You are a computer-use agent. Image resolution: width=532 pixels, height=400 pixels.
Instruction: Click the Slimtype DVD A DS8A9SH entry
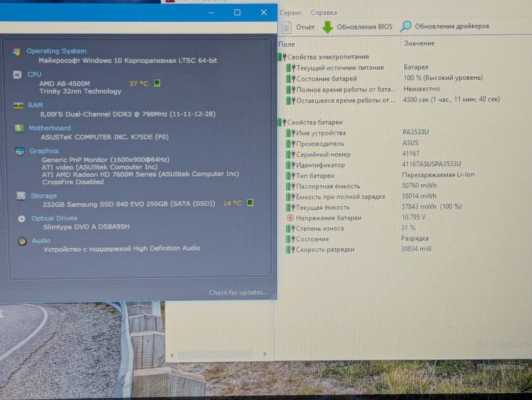(x=86, y=226)
